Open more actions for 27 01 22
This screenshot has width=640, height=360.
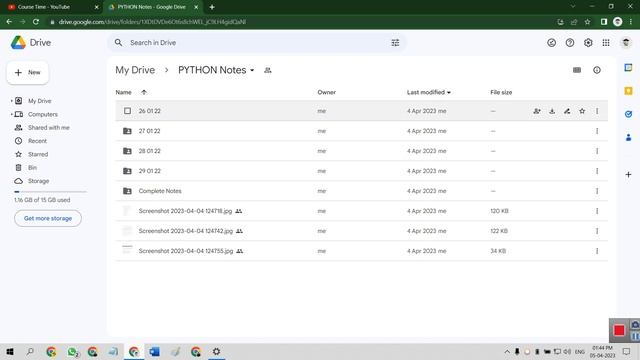[x=597, y=131]
